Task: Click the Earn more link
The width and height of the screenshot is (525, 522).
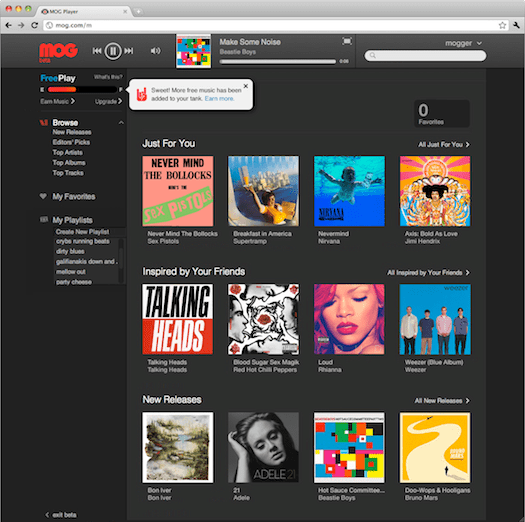Action: [219, 98]
